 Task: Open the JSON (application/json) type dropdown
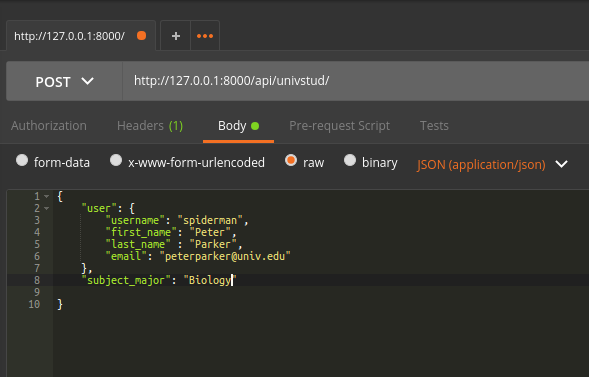tap(492, 164)
